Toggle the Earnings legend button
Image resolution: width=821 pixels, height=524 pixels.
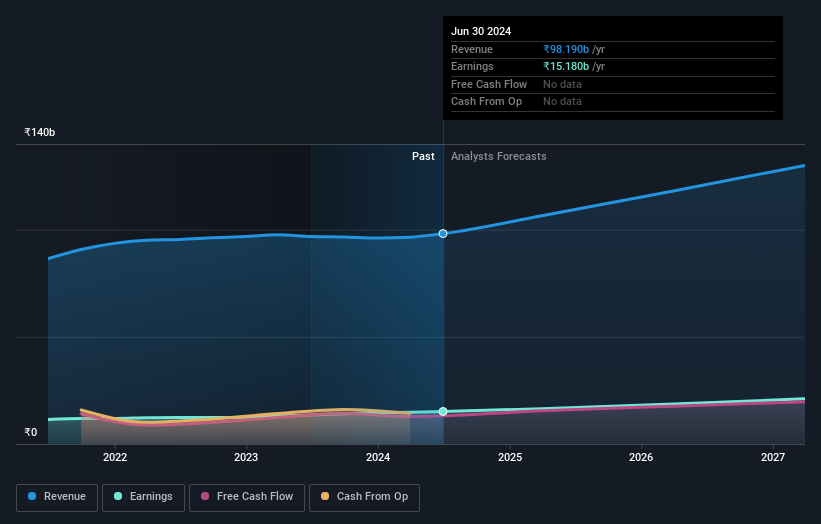pos(143,497)
